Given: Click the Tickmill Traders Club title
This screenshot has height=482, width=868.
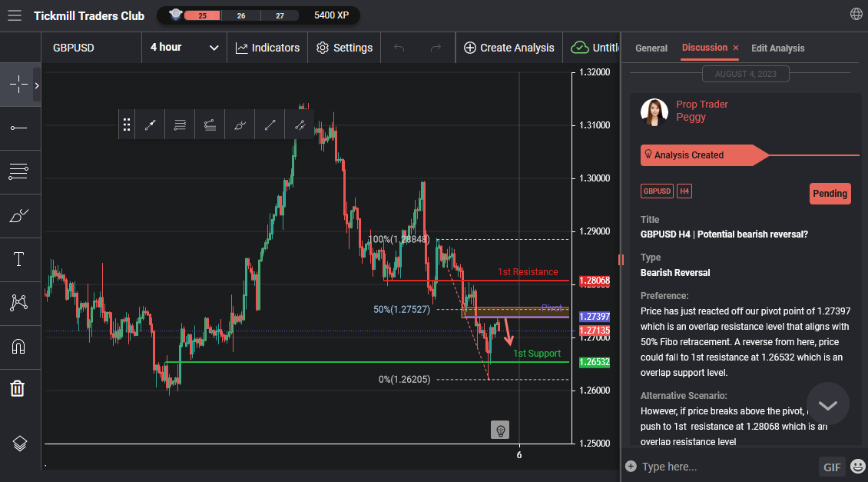Looking at the screenshot, I should pos(89,16).
